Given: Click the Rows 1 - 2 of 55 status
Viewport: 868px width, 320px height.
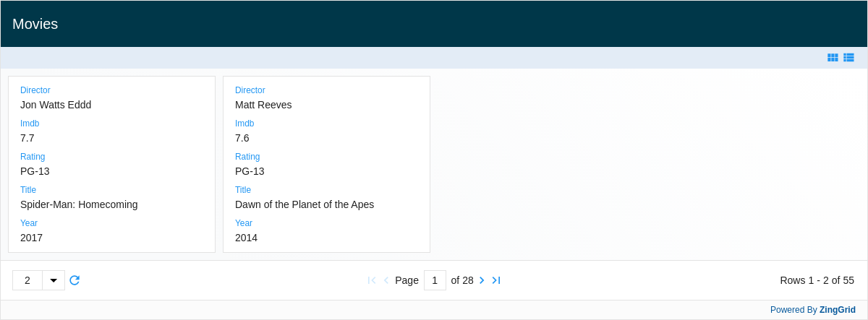Looking at the screenshot, I should point(817,280).
